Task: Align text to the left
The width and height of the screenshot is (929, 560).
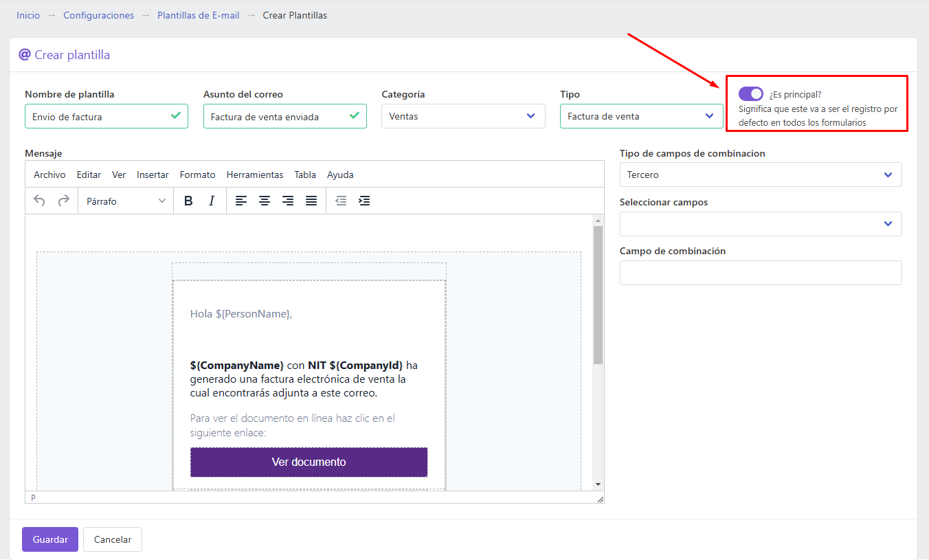Action: click(241, 201)
